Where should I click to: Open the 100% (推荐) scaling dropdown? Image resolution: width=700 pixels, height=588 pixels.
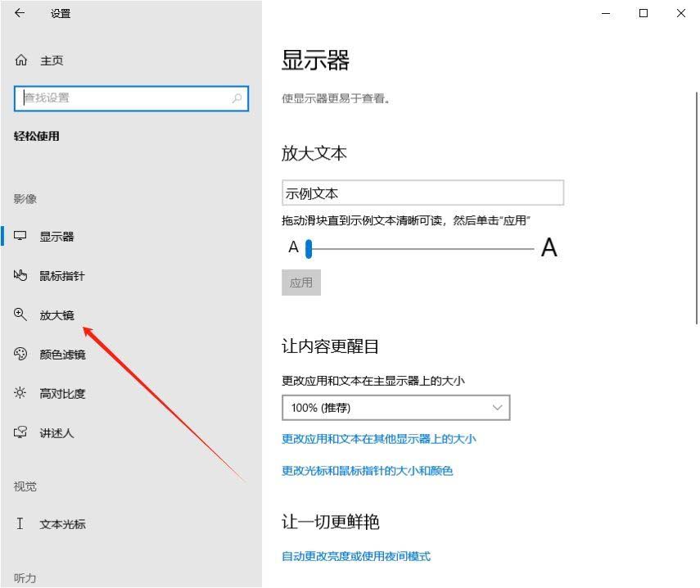[x=385, y=408]
